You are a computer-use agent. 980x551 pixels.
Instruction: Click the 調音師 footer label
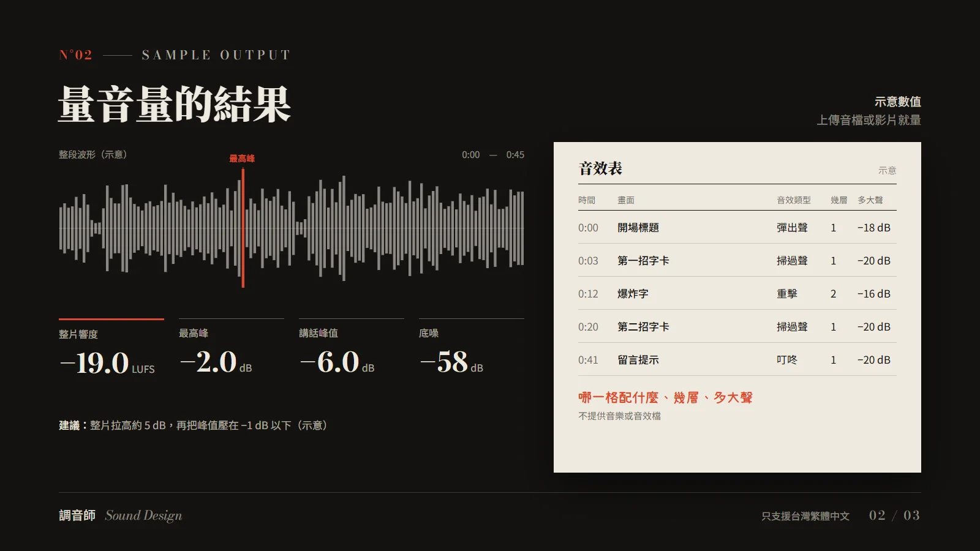tap(77, 515)
